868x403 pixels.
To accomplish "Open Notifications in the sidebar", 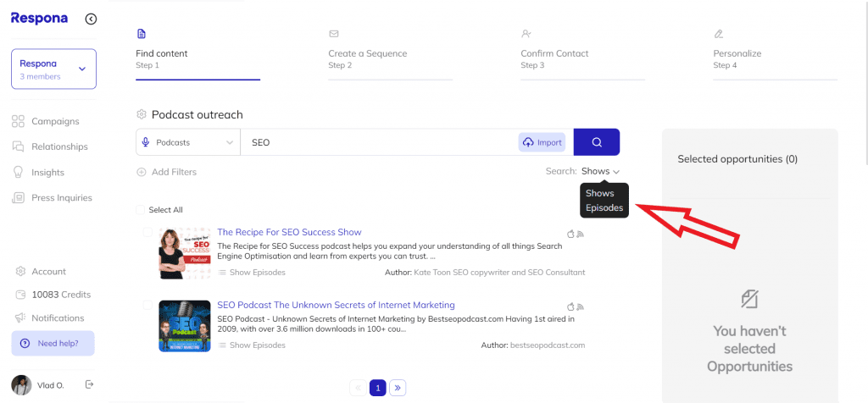I will click(58, 317).
